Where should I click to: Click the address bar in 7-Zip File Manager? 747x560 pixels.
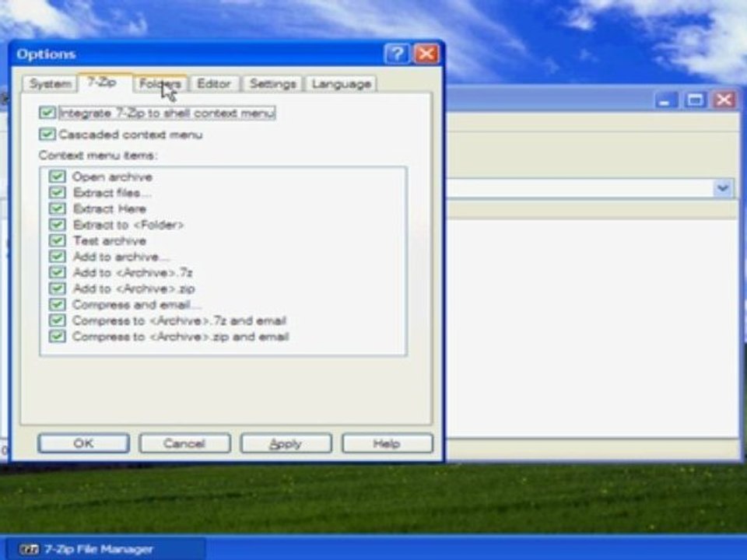point(579,188)
